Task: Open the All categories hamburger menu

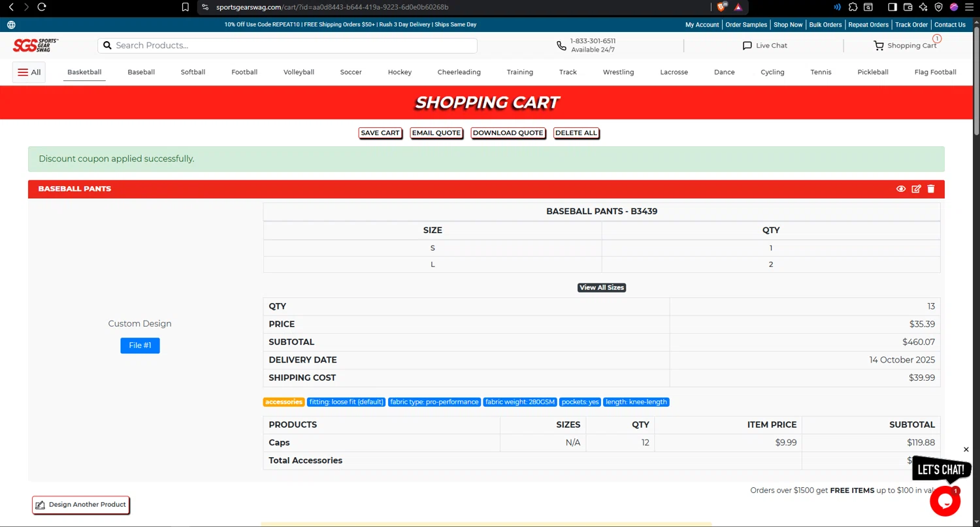Action: point(29,72)
